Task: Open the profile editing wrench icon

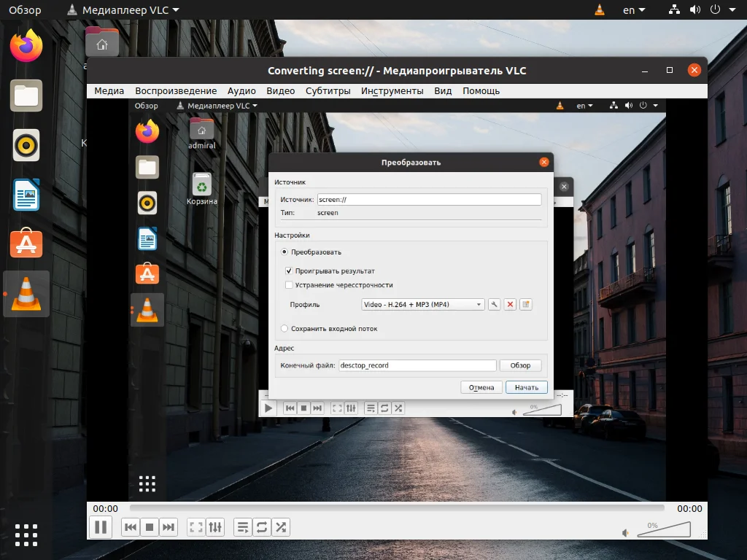Action: (x=493, y=304)
